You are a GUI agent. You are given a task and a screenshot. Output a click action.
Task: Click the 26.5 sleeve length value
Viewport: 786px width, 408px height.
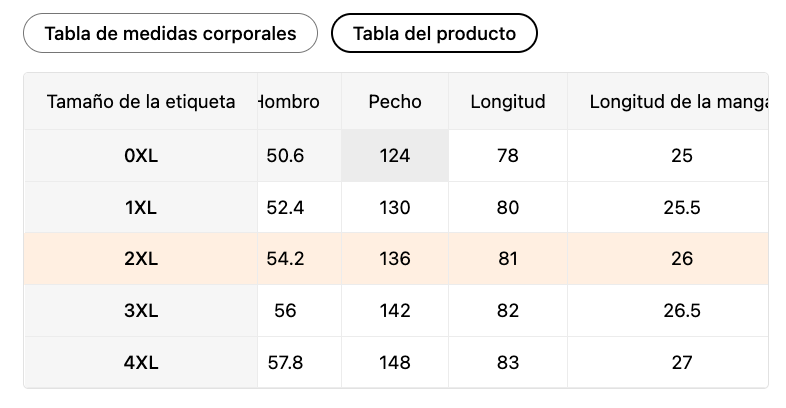pyautogui.click(x=682, y=311)
